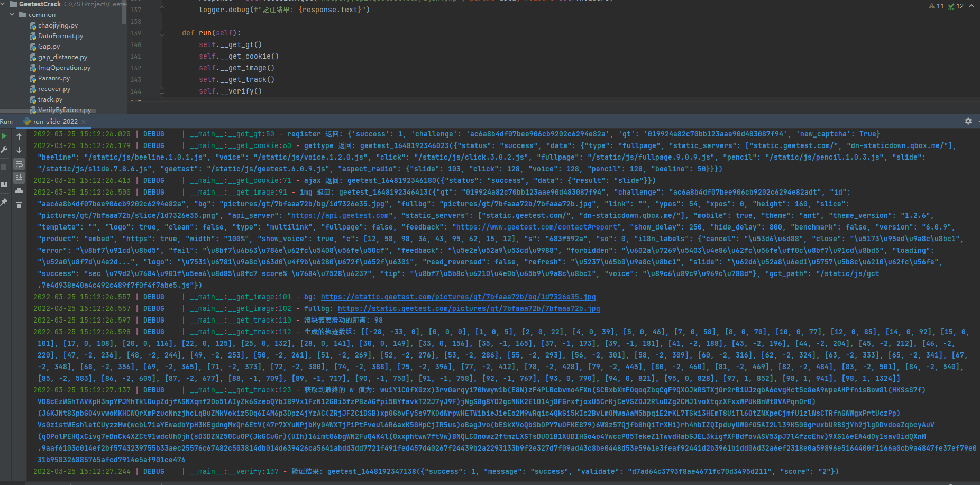Click the __get_gt:50 source reference
Viewport: 980px width, 485px height.
232,134
